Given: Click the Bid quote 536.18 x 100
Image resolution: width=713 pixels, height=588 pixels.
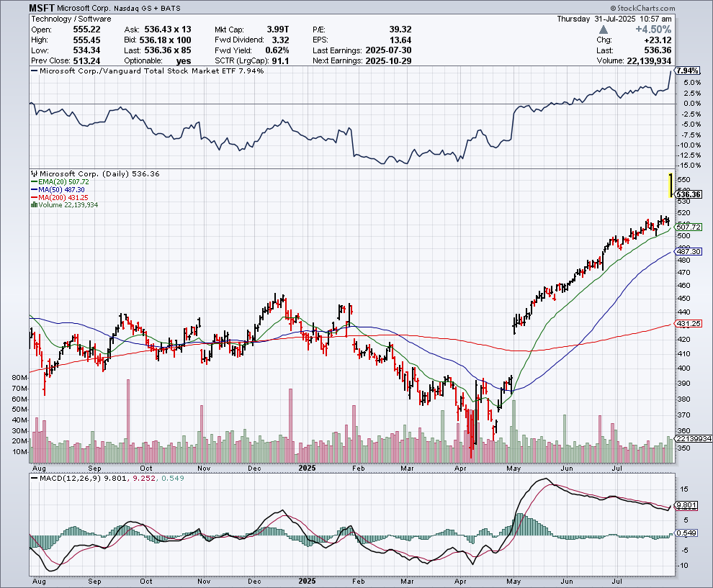Looking at the screenshot, I should tap(165, 40).
